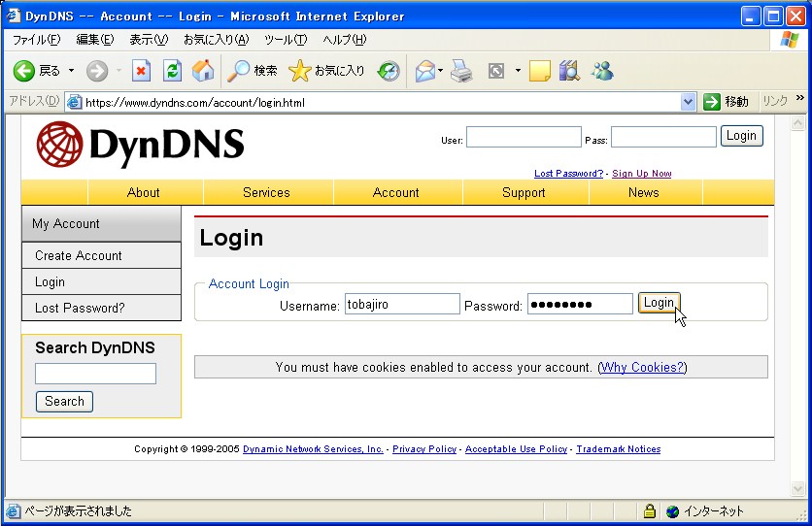Click scrollbar down arrow on page
This screenshot has width=812, height=526.
(x=798, y=488)
